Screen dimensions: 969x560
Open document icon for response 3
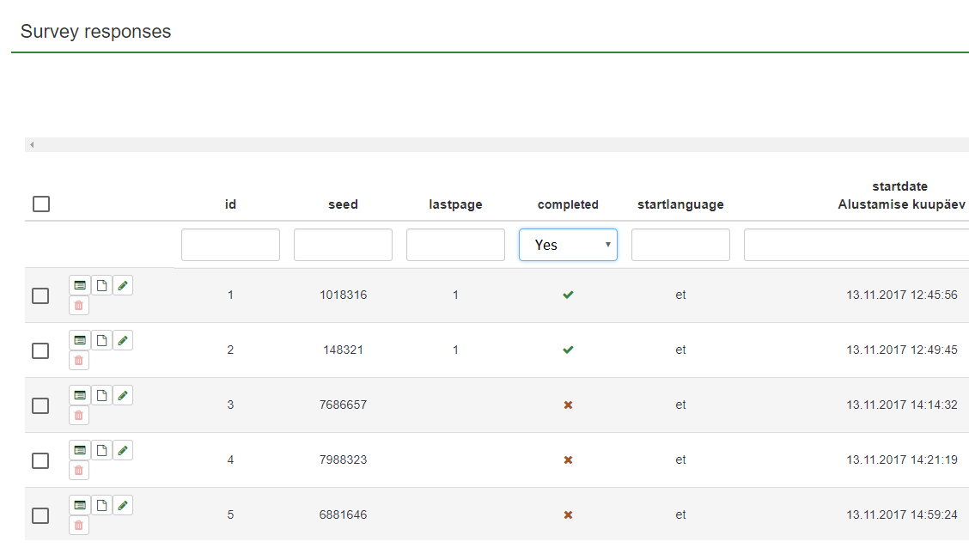tap(101, 396)
